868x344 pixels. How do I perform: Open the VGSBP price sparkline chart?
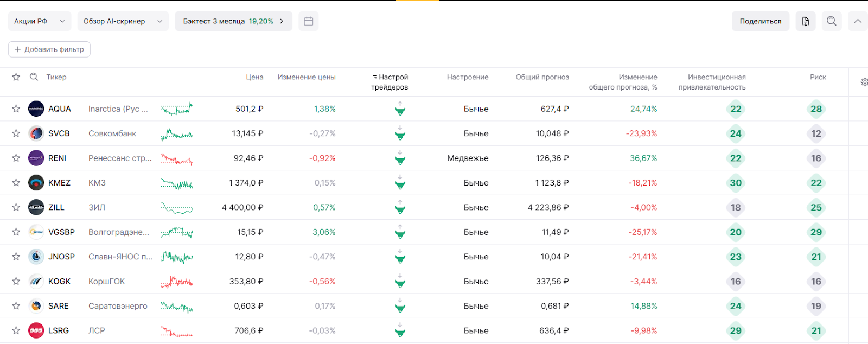[177, 232]
